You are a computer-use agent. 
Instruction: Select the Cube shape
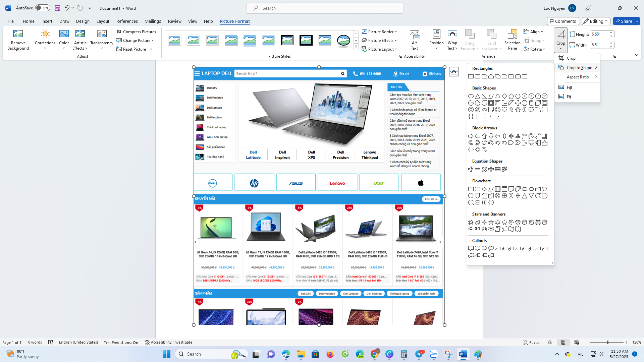click(538, 103)
